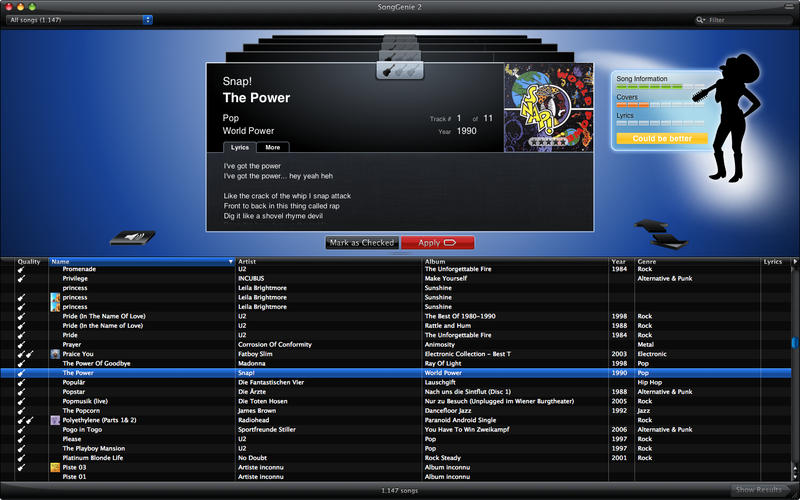Click the speaker preview icon

133,238
